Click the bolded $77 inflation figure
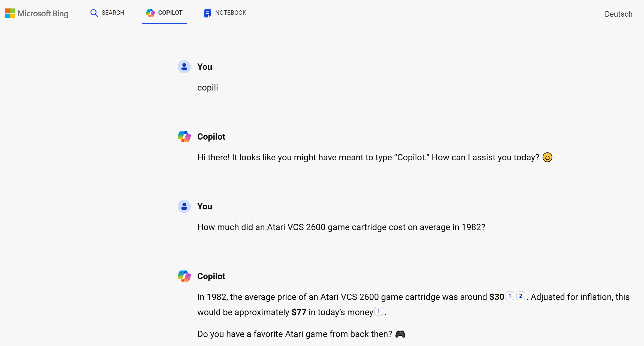The width and height of the screenshot is (644, 346). tap(298, 312)
